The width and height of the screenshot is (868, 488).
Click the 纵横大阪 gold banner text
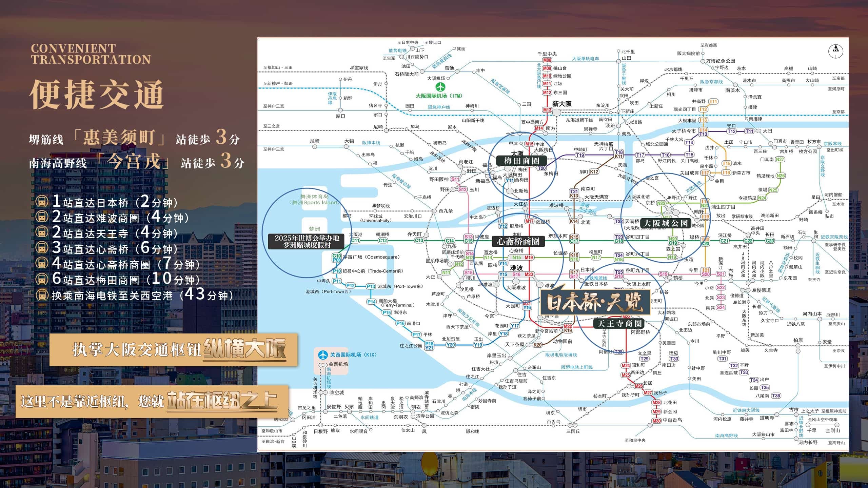click(x=245, y=349)
